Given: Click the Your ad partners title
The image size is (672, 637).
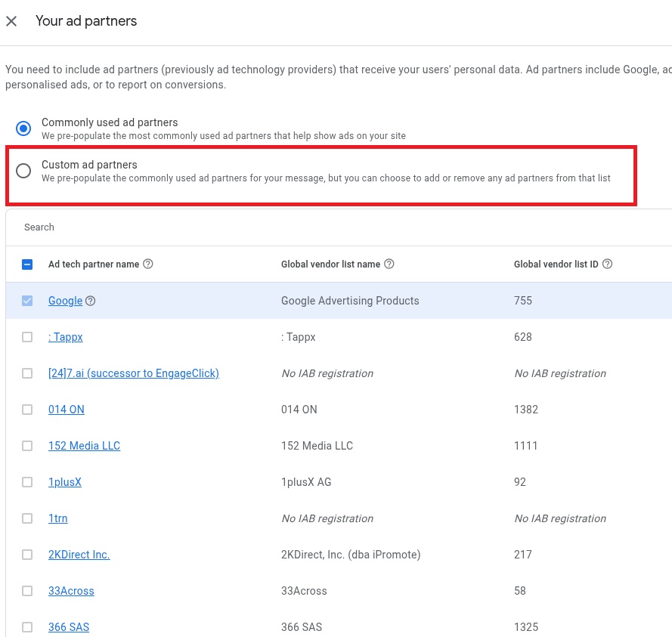Looking at the screenshot, I should pos(86,21).
